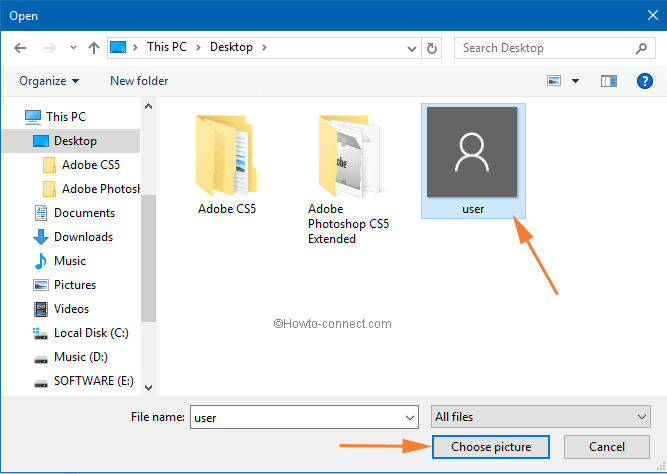This screenshot has height=474, width=667.
Task: Expand the All files type dropdown
Action: [540, 417]
